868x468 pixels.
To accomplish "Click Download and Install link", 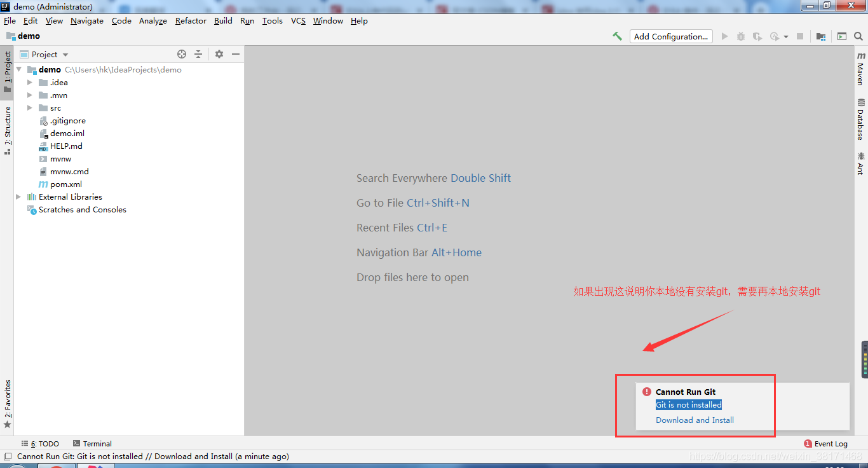I will 695,420.
